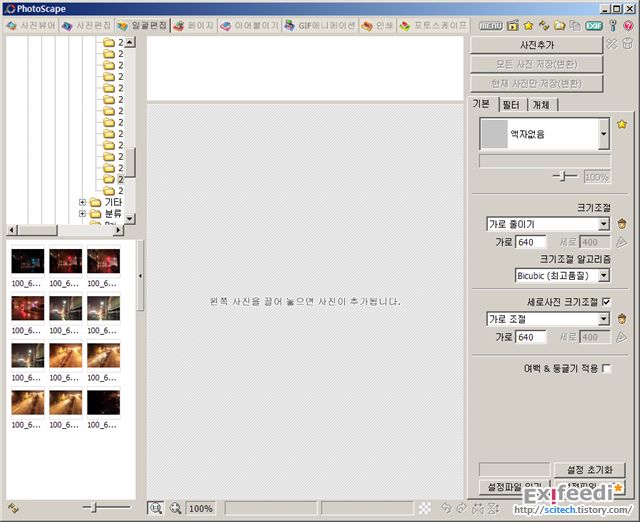Click the rotate counterclockwise icon
This screenshot has width=640, height=522.
446,508
